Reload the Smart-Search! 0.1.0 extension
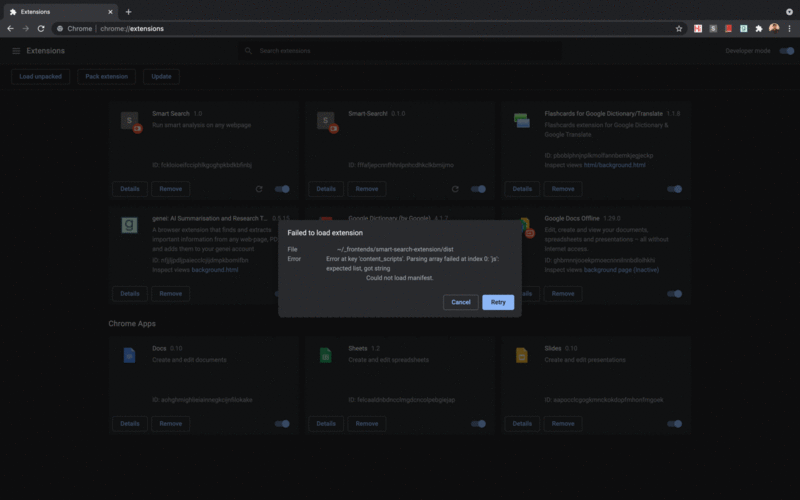The width and height of the screenshot is (800, 500). (455, 189)
